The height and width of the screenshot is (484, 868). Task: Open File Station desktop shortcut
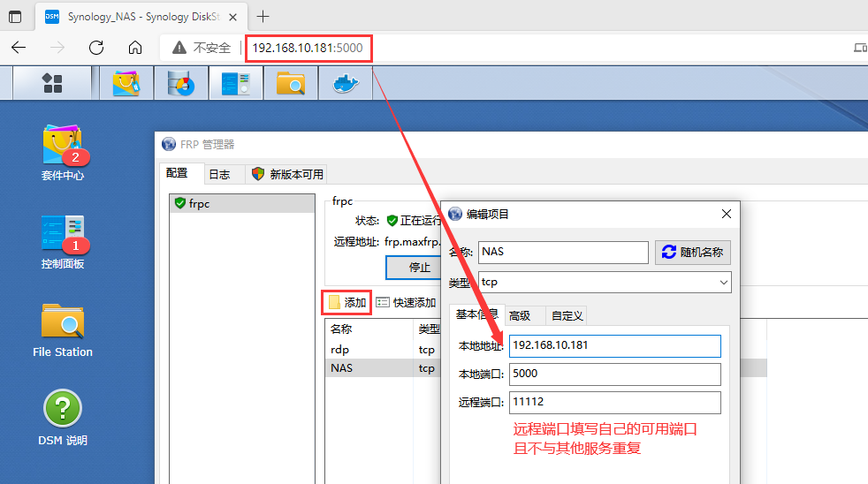[x=63, y=330]
